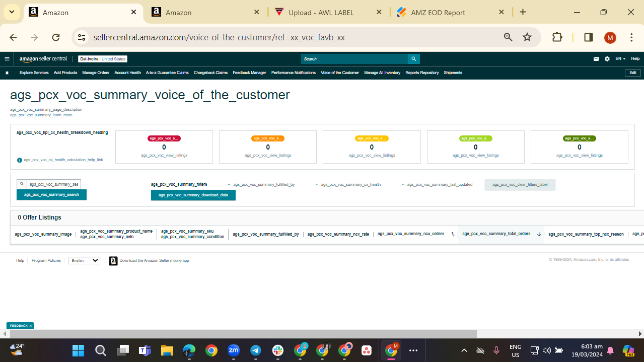This screenshot has width=644, height=362.
Task: Open the Chrome three-dot menu
Action: [x=631, y=37]
